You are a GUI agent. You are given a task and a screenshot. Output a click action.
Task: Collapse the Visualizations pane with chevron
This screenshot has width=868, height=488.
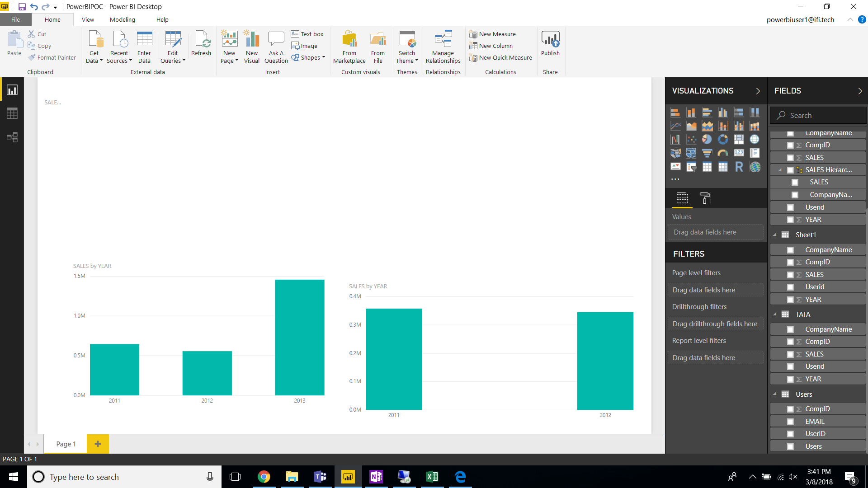click(758, 91)
